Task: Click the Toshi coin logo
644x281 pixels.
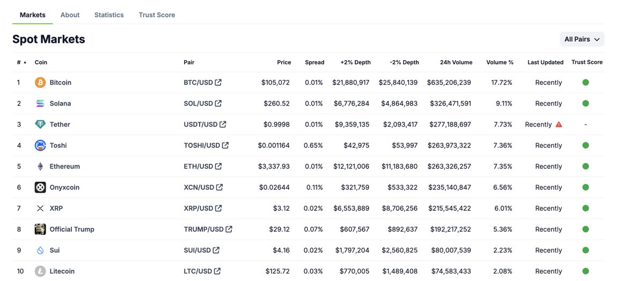Action: (x=40, y=145)
